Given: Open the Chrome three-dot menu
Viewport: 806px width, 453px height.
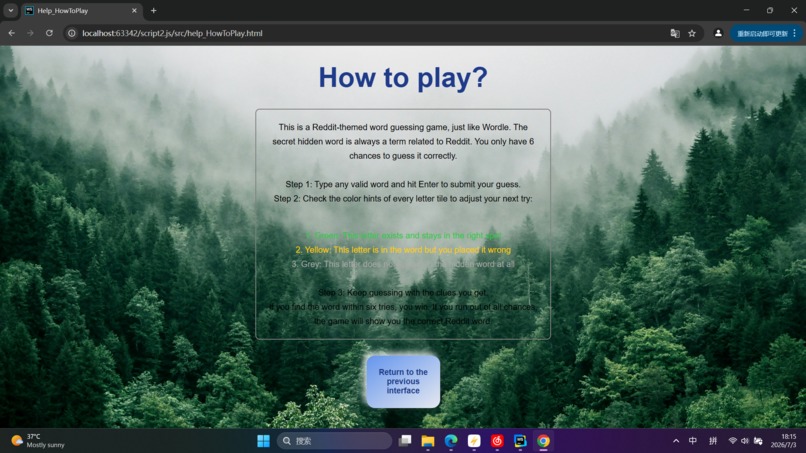Looking at the screenshot, I should [795, 33].
